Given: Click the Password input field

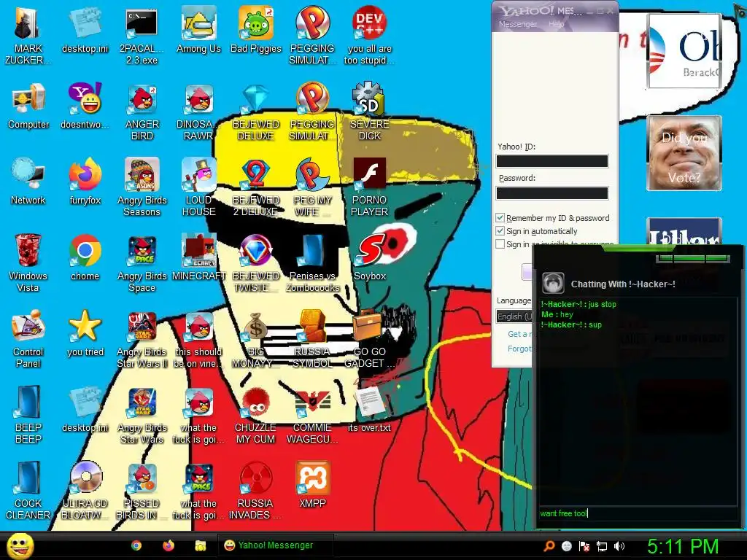Looking at the screenshot, I should point(552,192).
